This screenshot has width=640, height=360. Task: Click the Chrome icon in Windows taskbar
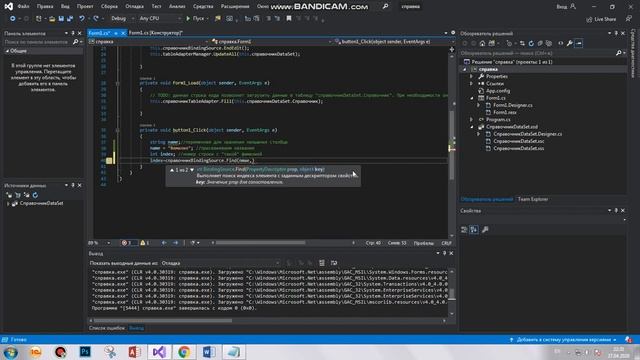pos(184,352)
